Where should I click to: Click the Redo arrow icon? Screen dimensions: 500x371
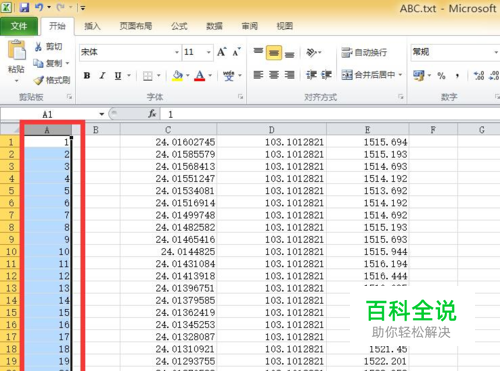coord(61,7)
